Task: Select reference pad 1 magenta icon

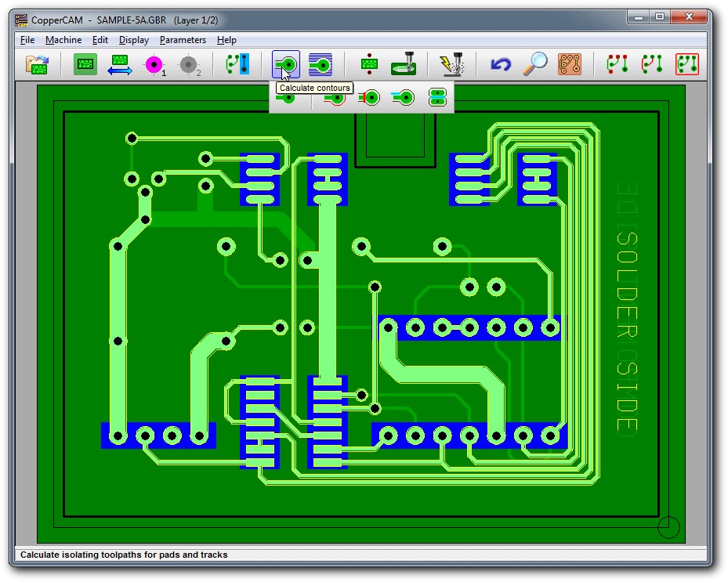Action: [154, 65]
